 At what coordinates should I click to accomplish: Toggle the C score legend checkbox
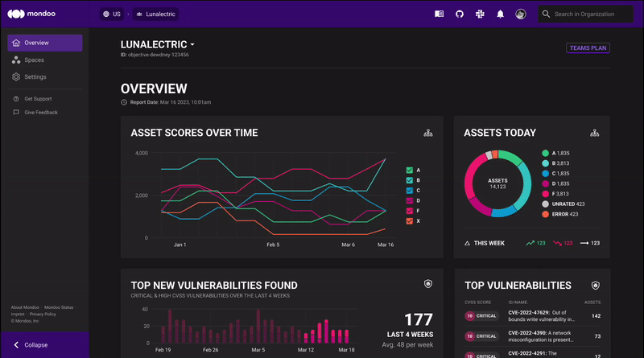[x=410, y=191]
